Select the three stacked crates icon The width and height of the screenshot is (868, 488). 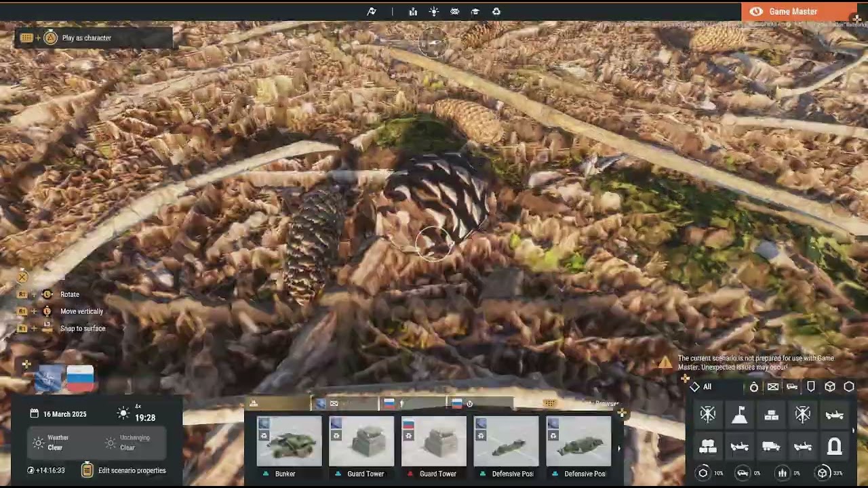click(x=771, y=415)
